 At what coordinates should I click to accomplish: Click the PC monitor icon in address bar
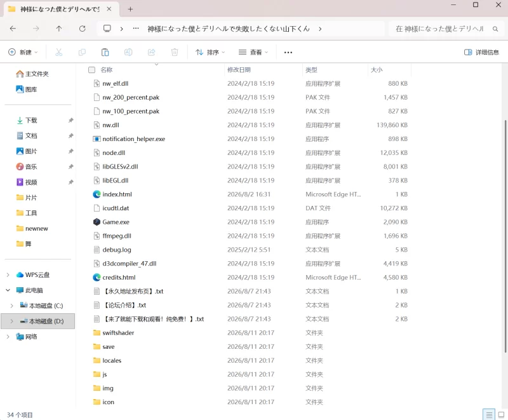tap(107, 29)
